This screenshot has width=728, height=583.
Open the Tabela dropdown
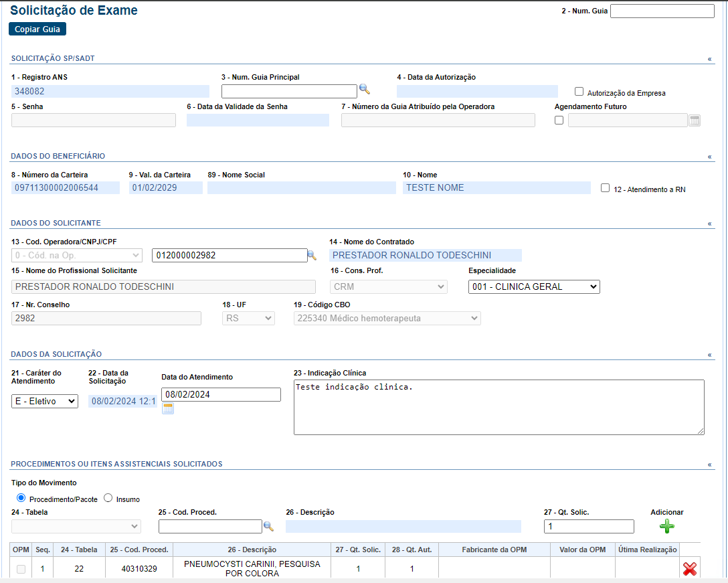pos(76,527)
